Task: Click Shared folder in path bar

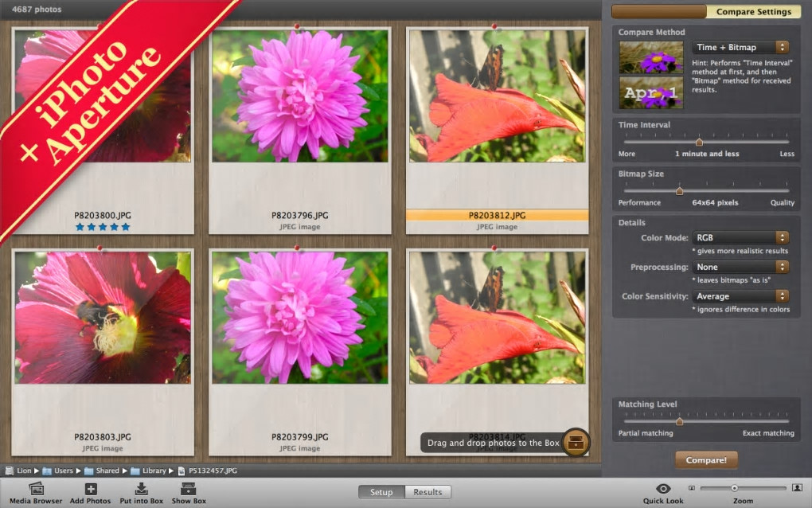Action: (x=88, y=471)
